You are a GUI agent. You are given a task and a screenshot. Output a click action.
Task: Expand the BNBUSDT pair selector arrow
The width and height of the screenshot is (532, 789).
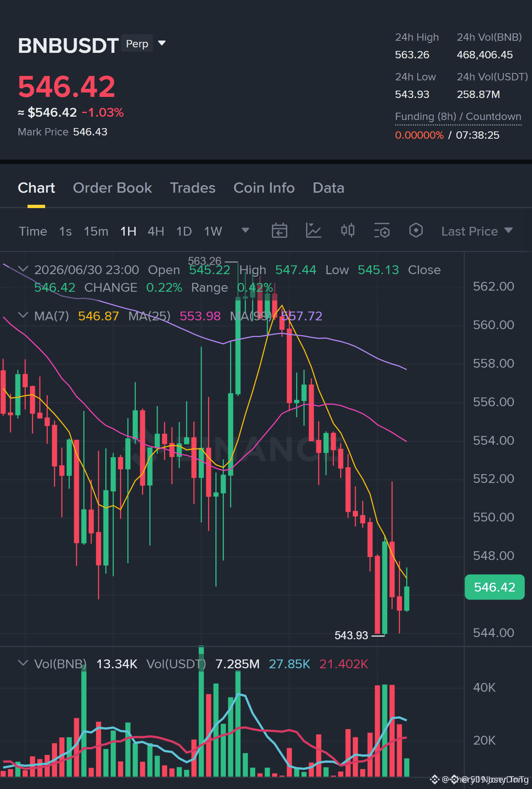click(162, 44)
